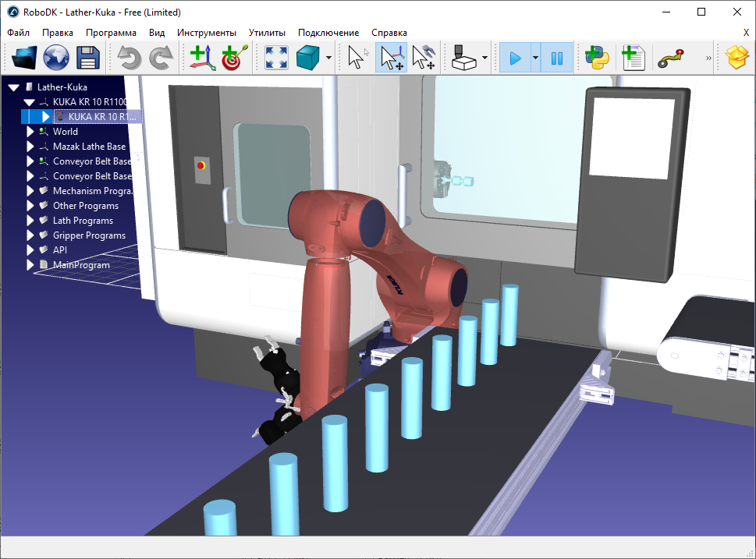756x559 pixels.
Task: Expand the Gripper Programs folder
Action: click(x=30, y=235)
